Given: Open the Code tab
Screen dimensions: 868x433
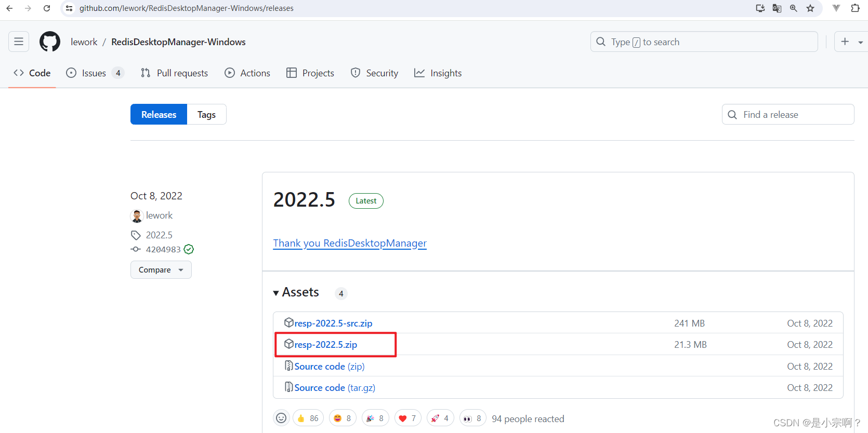Looking at the screenshot, I should [32, 73].
